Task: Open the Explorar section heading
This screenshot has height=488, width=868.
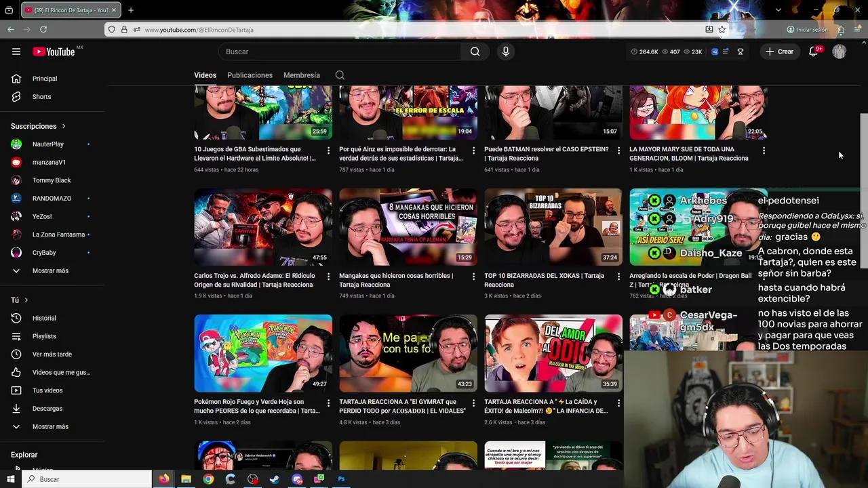Action: click(24, 455)
